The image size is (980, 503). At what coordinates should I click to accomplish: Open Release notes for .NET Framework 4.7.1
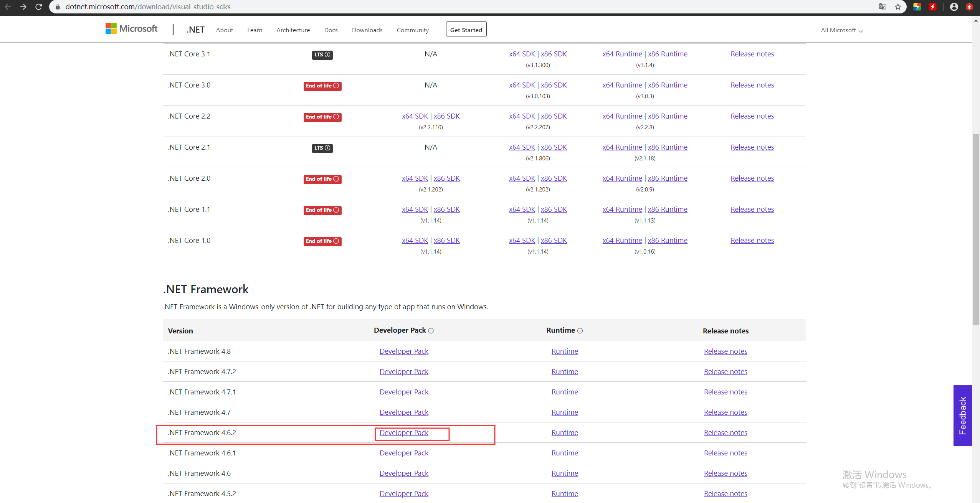(x=725, y=392)
